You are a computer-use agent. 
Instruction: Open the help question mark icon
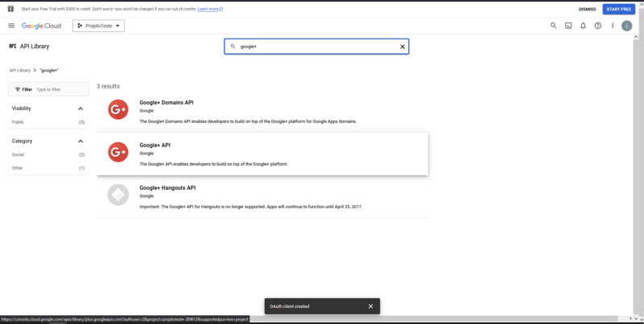pos(597,26)
